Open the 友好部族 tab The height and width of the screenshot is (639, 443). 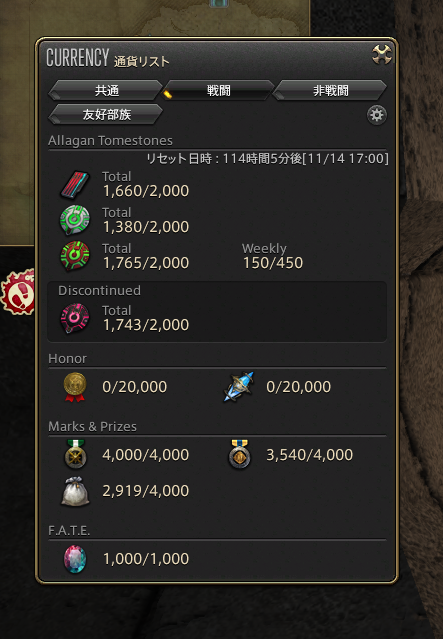pyautogui.click(x=106, y=115)
